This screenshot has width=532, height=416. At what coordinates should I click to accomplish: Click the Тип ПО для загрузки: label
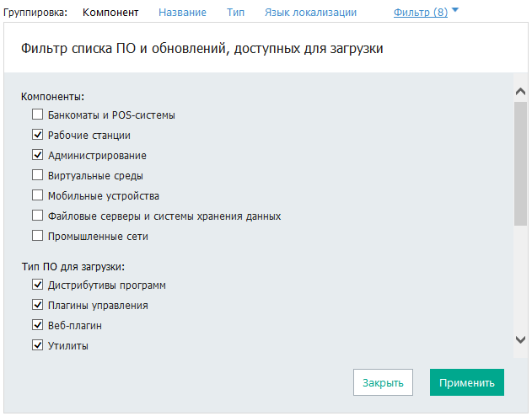(73, 267)
